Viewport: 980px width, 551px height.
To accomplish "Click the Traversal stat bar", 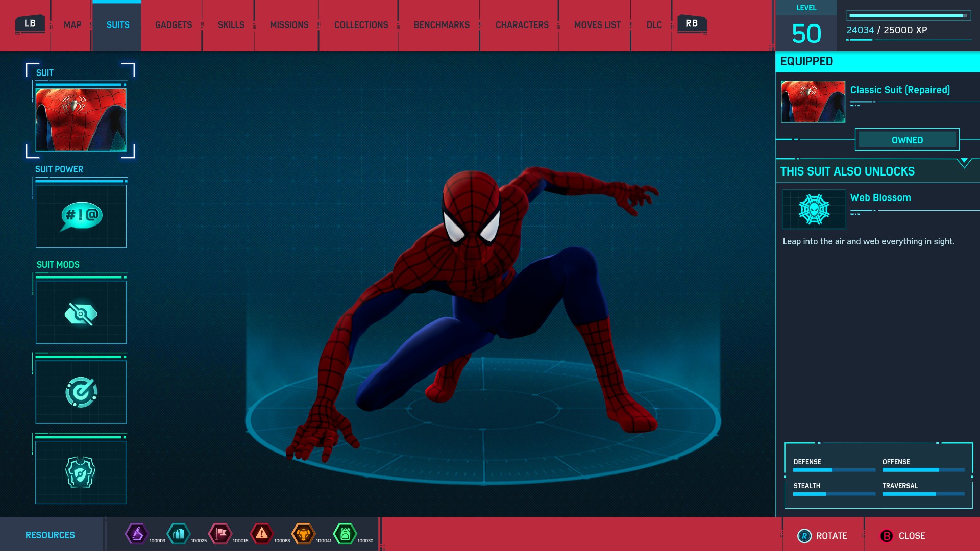I will [923, 493].
